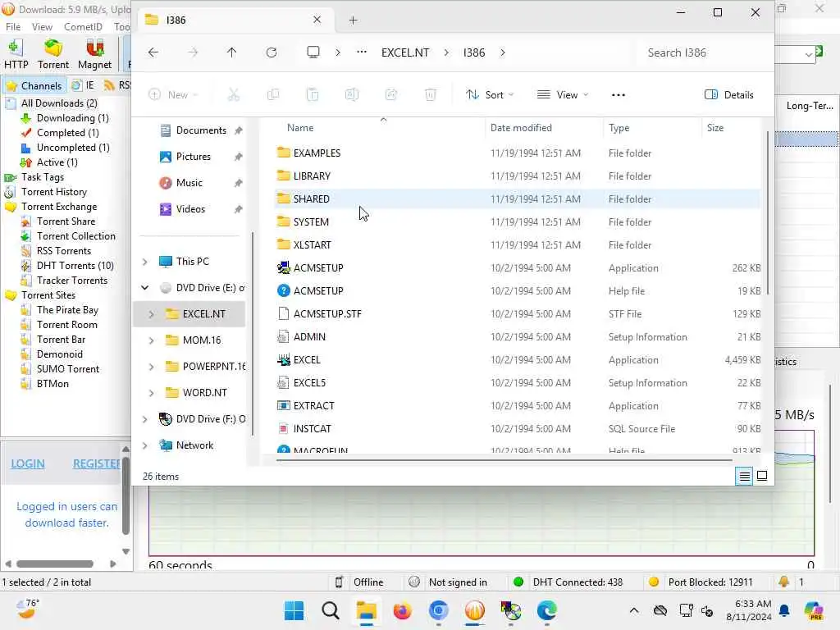
Task: Select ACMSETUP.STF file
Action: tap(326, 314)
